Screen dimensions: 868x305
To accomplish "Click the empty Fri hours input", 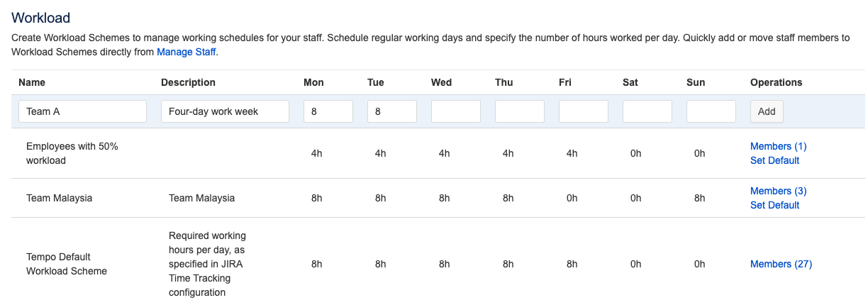I will (583, 111).
